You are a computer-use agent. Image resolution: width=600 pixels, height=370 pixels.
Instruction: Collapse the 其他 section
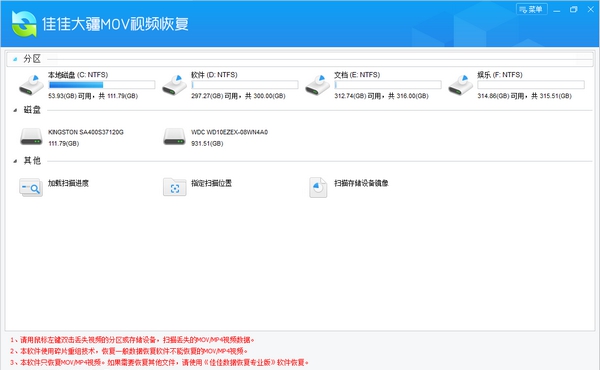point(15,161)
